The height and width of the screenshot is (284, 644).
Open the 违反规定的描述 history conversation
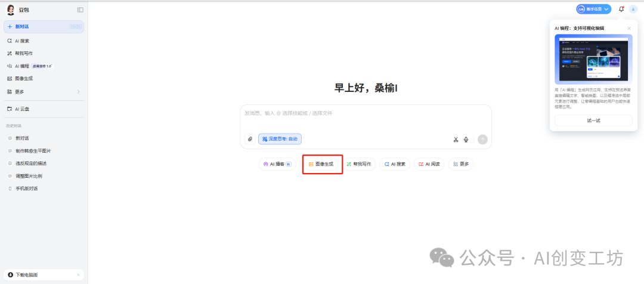tap(44, 163)
